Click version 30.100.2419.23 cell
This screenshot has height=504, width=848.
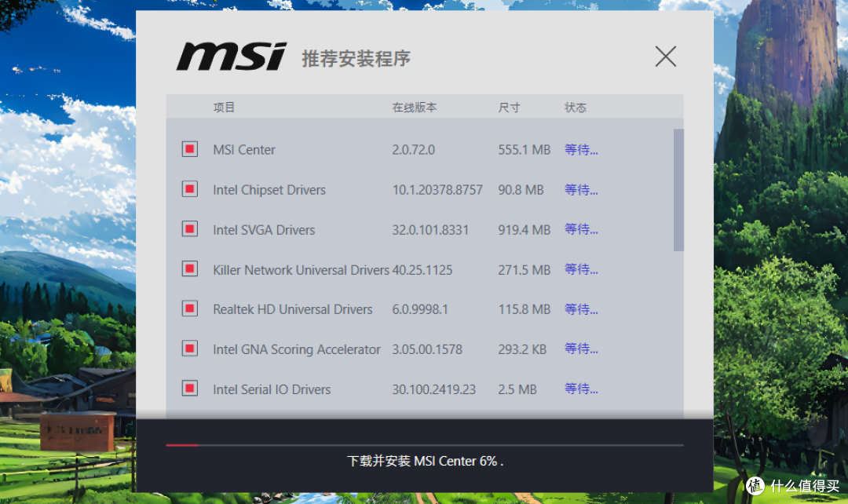pyautogui.click(x=433, y=389)
